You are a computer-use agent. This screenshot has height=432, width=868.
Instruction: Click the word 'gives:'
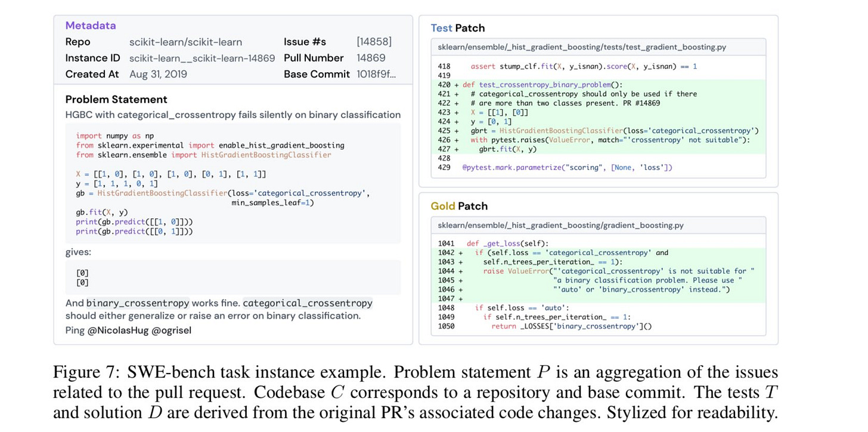(x=78, y=252)
